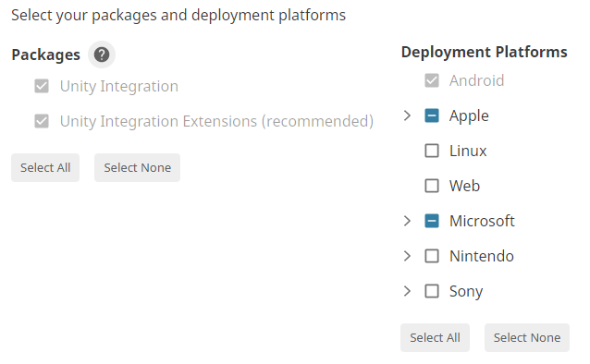Image resolution: width=590 pixels, height=364 pixels.
Task: Expand the Nintendo platform chevron
Action: coord(407,256)
